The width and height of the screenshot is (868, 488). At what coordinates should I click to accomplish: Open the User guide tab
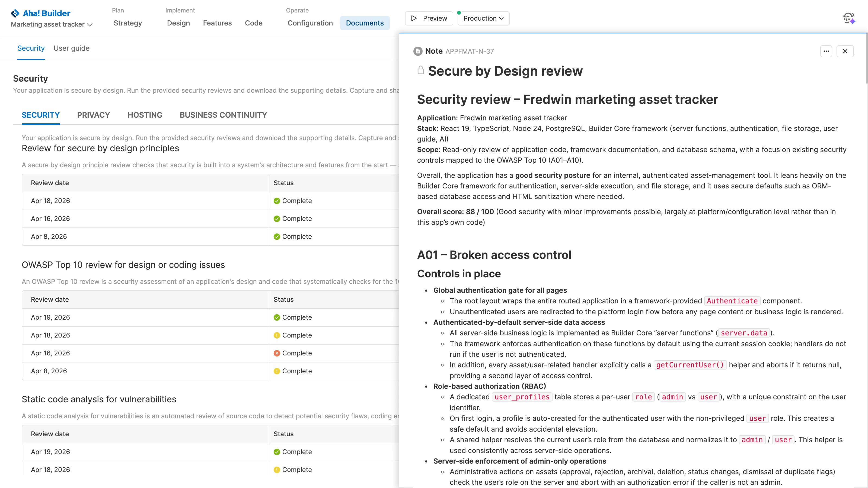(71, 48)
